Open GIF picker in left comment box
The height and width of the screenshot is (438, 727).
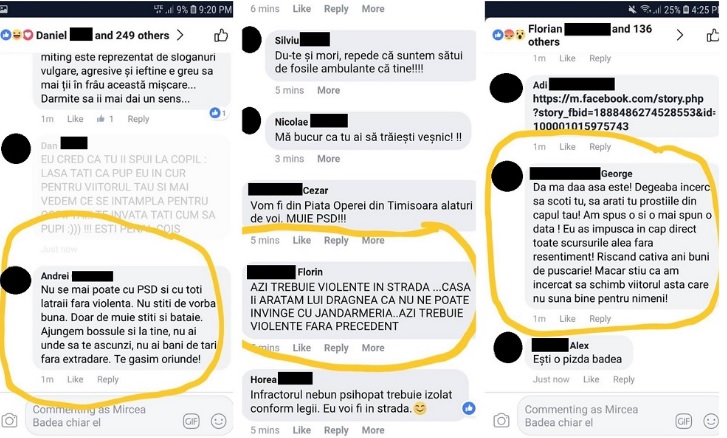tap(191, 421)
